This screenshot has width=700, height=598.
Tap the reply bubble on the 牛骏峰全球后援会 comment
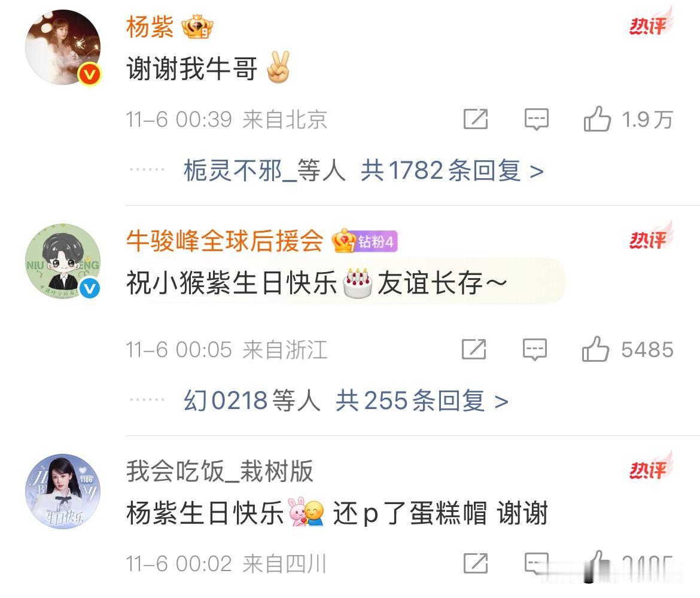pyautogui.click(x=534, y=349)
